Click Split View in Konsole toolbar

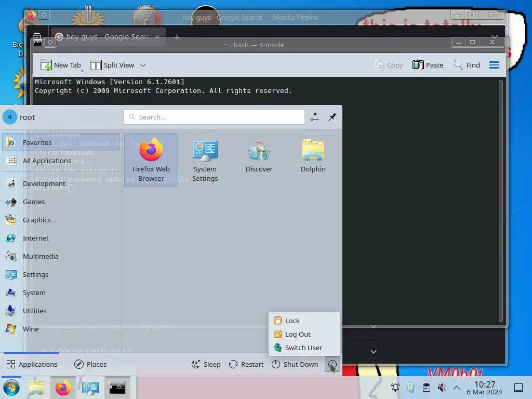pos(112,65)
